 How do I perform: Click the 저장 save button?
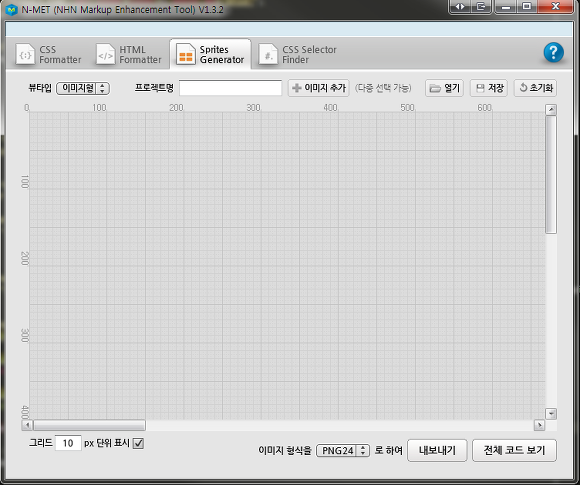click(x=489, y=88)
